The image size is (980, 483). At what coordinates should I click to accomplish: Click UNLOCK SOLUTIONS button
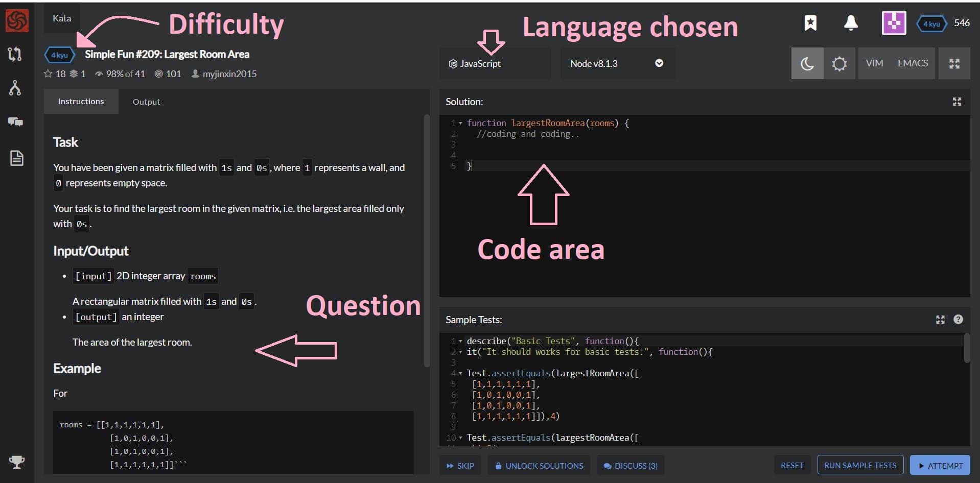(539, 466)
